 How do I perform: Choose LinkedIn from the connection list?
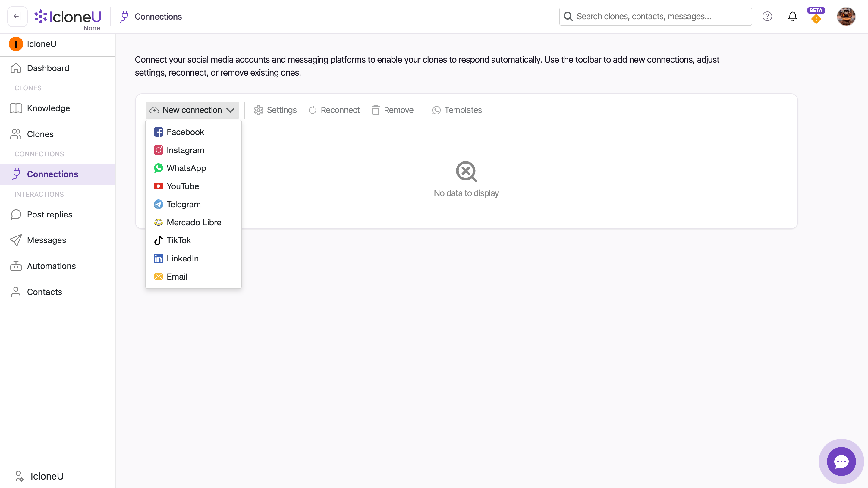click(x=193, y=259)
